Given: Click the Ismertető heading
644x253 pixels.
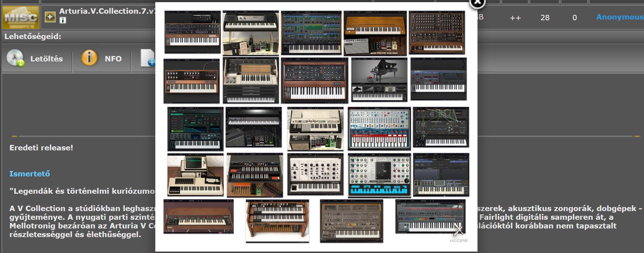Looking at the screenshot, I should (30, 173).
